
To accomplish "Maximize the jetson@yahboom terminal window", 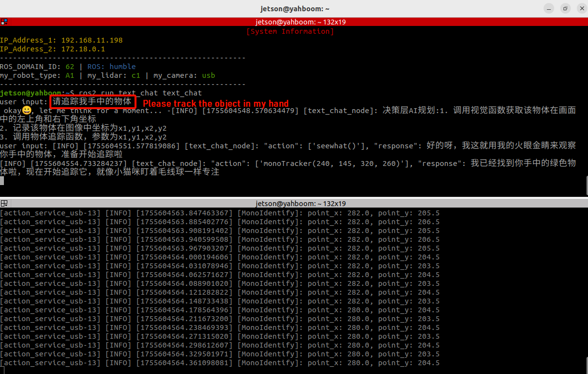I will 565,8.
